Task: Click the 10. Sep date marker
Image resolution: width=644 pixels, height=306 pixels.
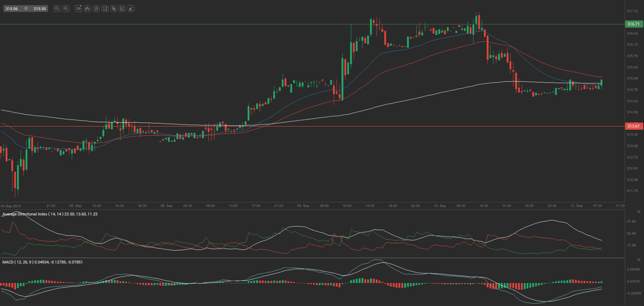Action: point(440,206)
